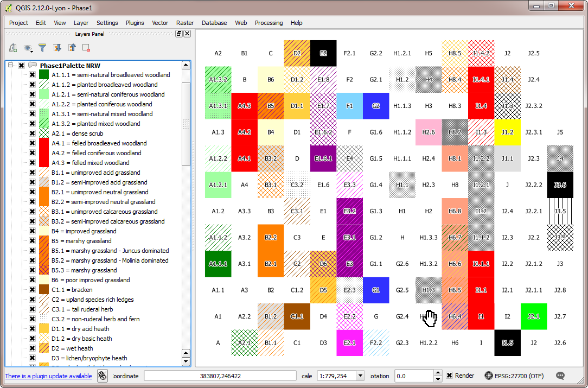588x388 pixels.
Task: Open the Processing menu
Action: coord(269,23)
